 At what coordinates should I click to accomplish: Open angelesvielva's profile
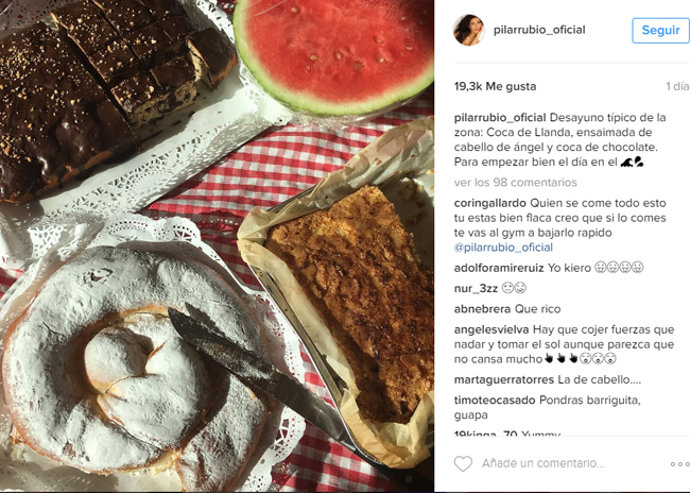[x=492, y=330]
